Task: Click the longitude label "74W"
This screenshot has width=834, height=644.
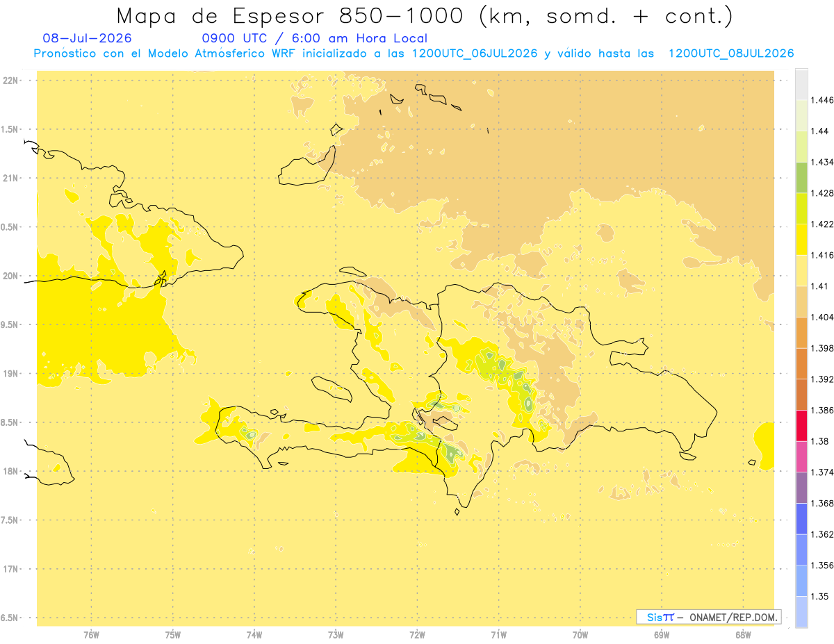Action: [x=254, y=636]
